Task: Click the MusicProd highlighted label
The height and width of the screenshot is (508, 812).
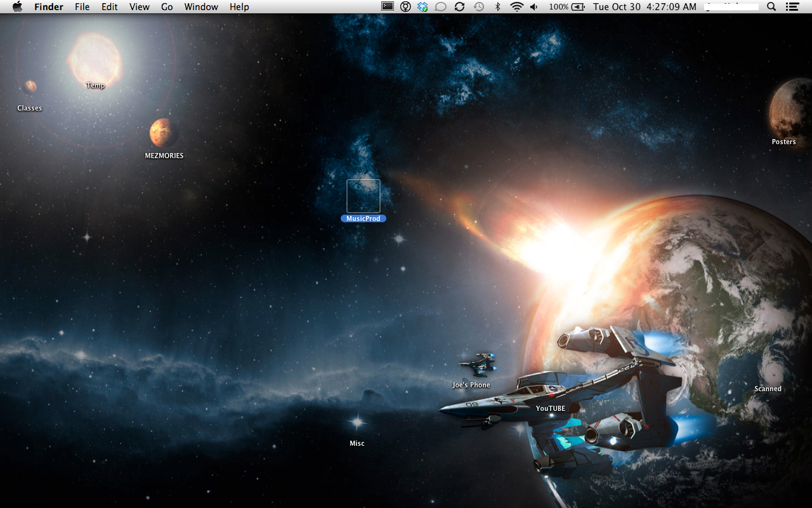Action: 363,218
